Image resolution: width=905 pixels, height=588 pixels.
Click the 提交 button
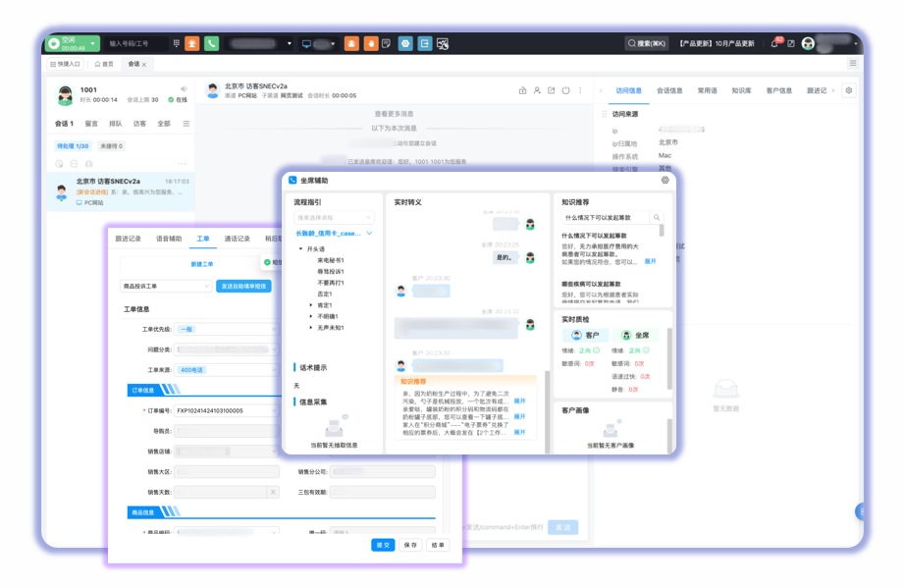point(383,545)
